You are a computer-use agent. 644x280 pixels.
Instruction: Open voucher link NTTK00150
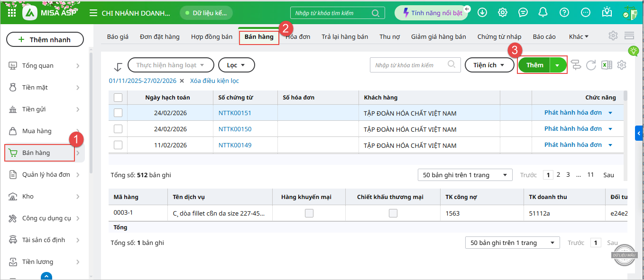click(235, 129)
